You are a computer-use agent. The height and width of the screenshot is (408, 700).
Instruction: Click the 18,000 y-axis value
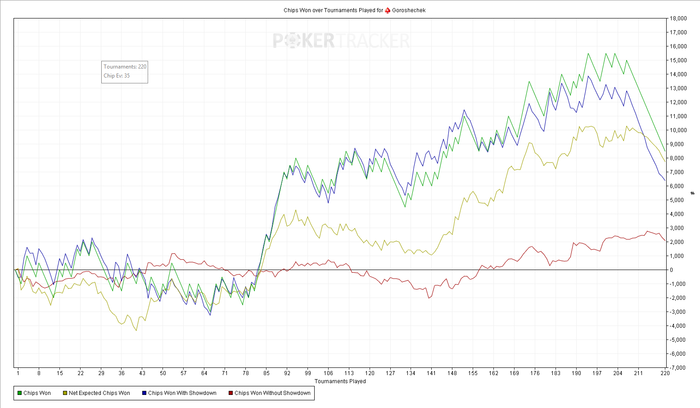click(678, 19)
